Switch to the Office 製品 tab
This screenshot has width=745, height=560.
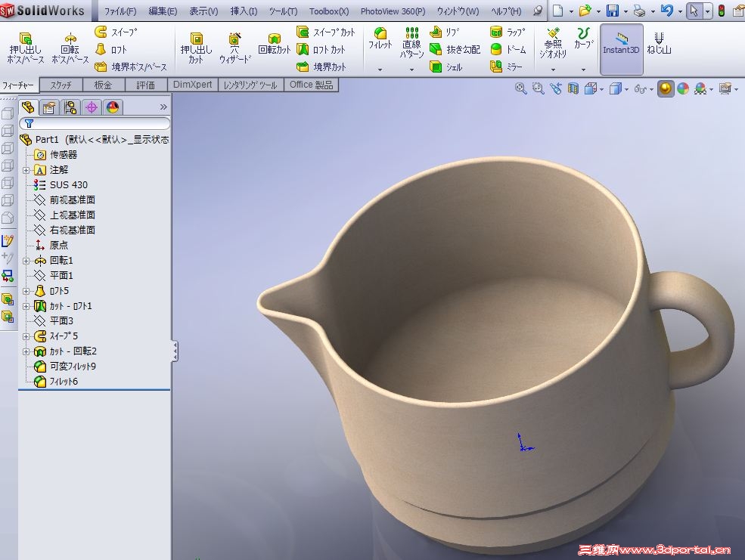pyautogui.click(x=311, y=85)
